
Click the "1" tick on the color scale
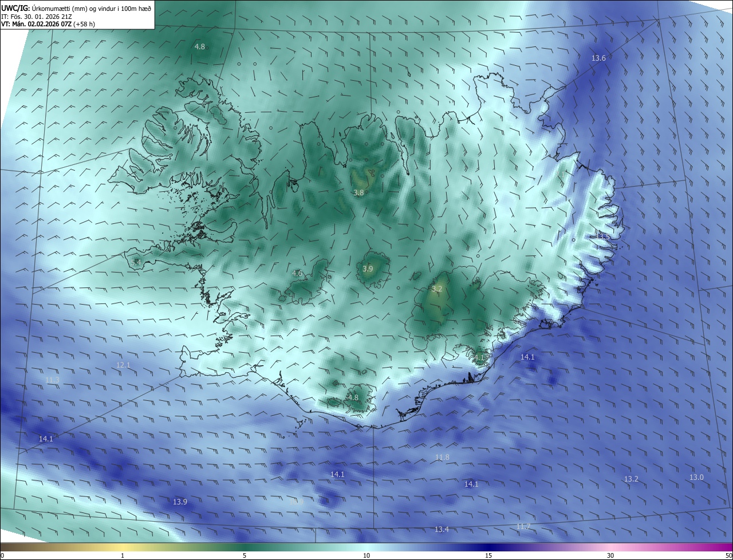click(123, 555)
